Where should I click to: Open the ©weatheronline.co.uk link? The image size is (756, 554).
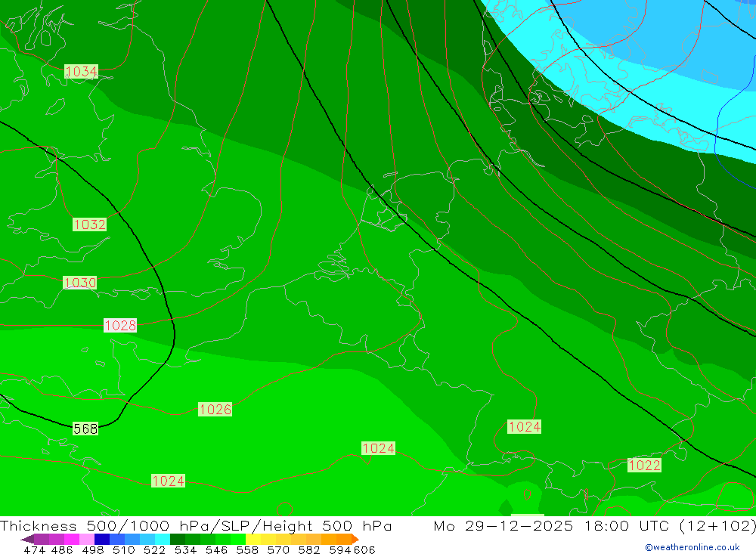click(x=692, y=547)
